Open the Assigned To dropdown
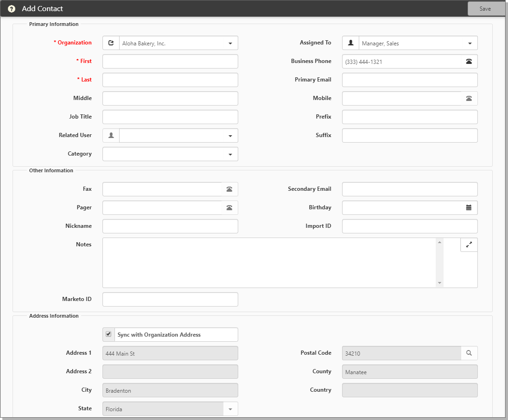 470,44
